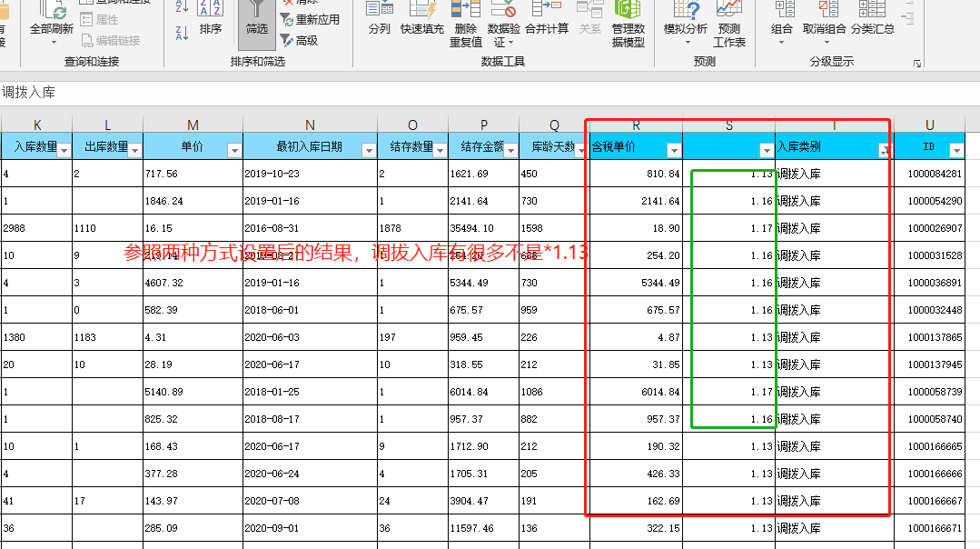Open the 出库数量 column filter dropdown
The height and width of the screenshot is (549, 980).
pos(135,150)
